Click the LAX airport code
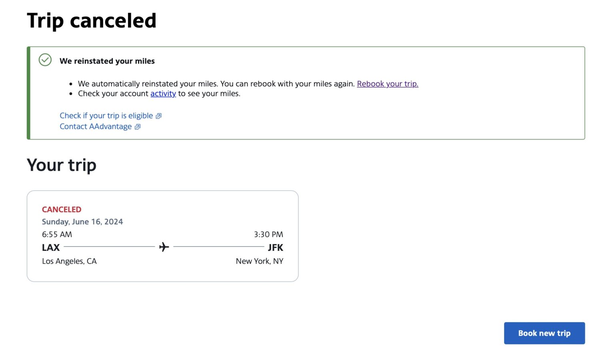614x364 pixels. pyautogui.click(x=50, y=247)
